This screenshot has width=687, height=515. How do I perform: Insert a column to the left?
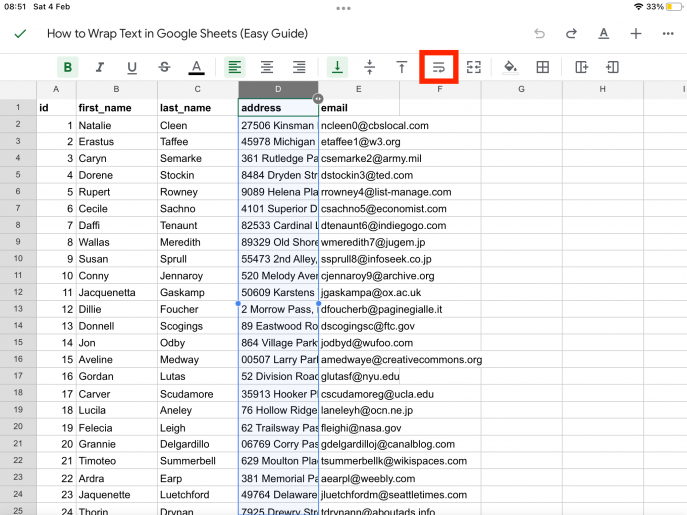click(x=613, y=67)
